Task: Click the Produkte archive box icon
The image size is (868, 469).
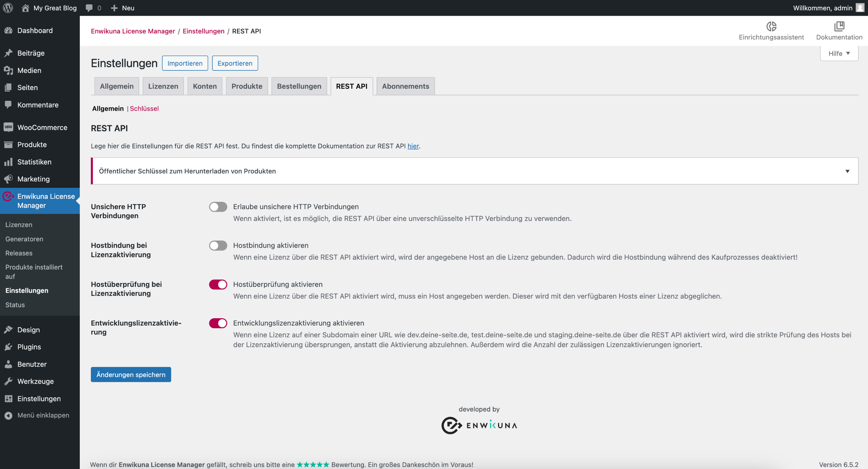Action: (x=8, y=144)
